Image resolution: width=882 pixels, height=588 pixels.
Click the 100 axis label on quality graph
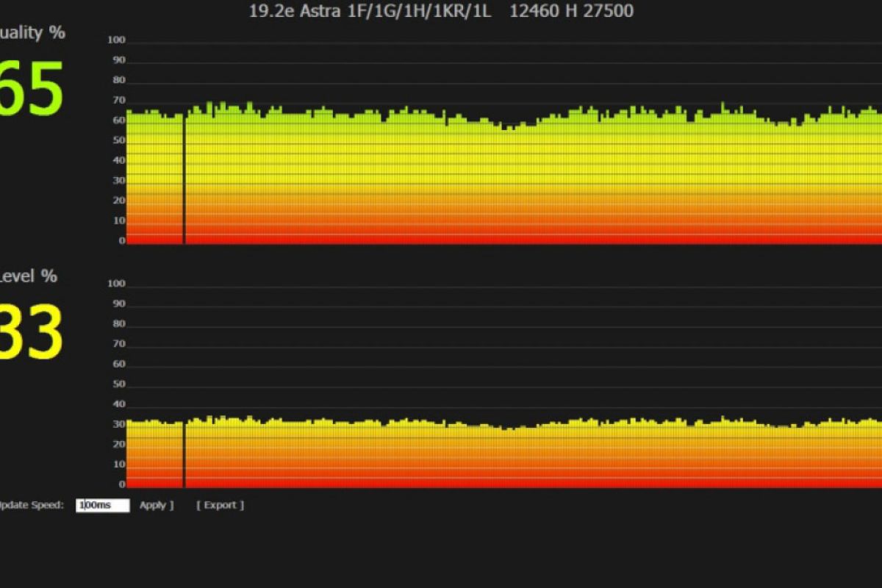point(116,40)
